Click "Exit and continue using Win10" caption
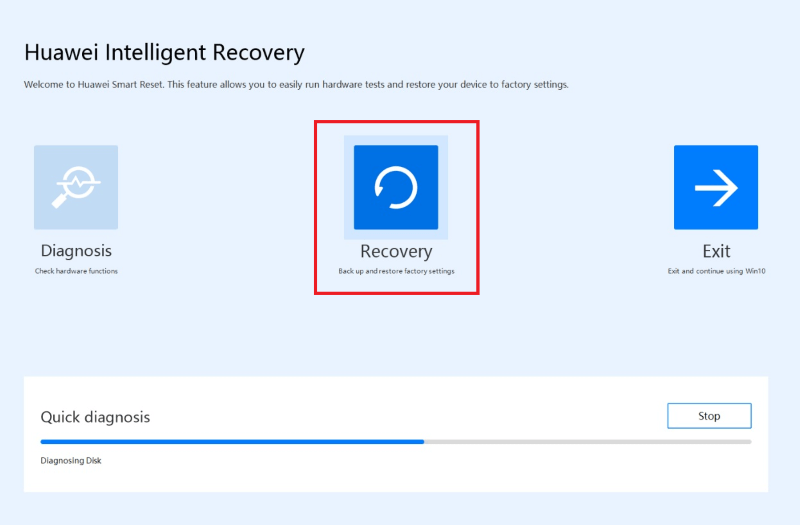This screenshot has width=800, height=525. [716, 271]
